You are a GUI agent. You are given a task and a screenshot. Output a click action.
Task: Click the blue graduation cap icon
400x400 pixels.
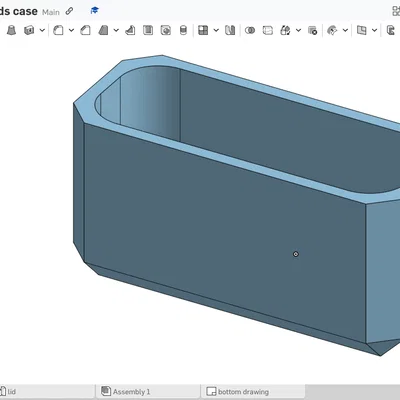pyautogui.click(x=95, y=11)
